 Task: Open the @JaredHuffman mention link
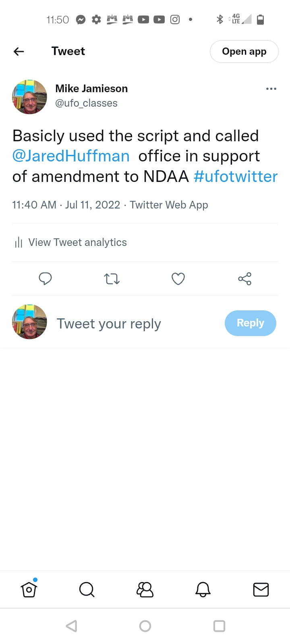(71, 156)
